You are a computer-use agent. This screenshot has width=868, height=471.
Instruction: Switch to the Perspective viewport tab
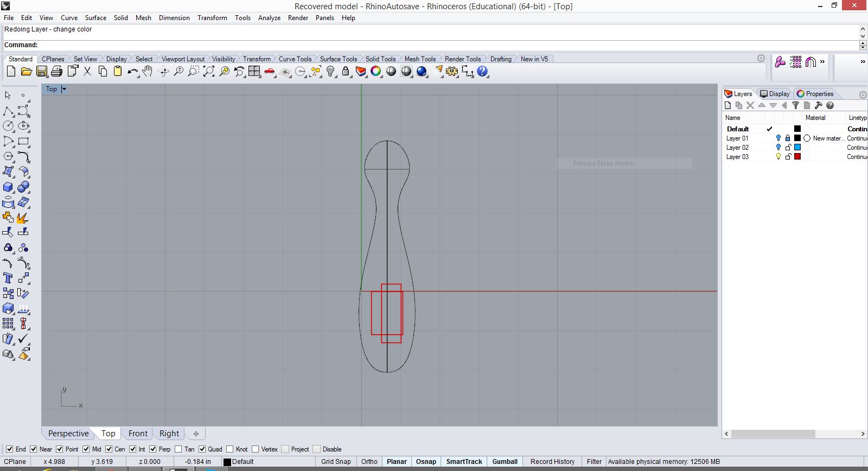68,434
